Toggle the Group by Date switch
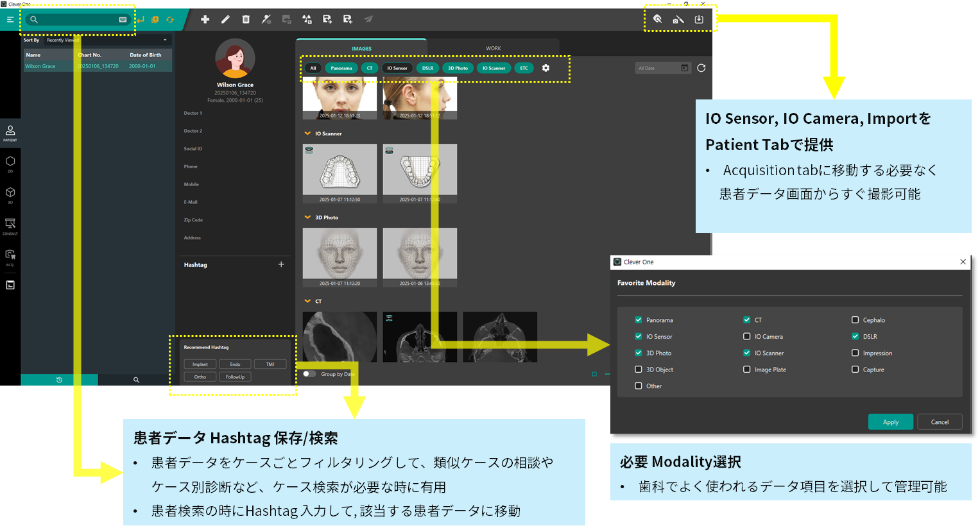The image size is (980, 528). click(309, 374)
